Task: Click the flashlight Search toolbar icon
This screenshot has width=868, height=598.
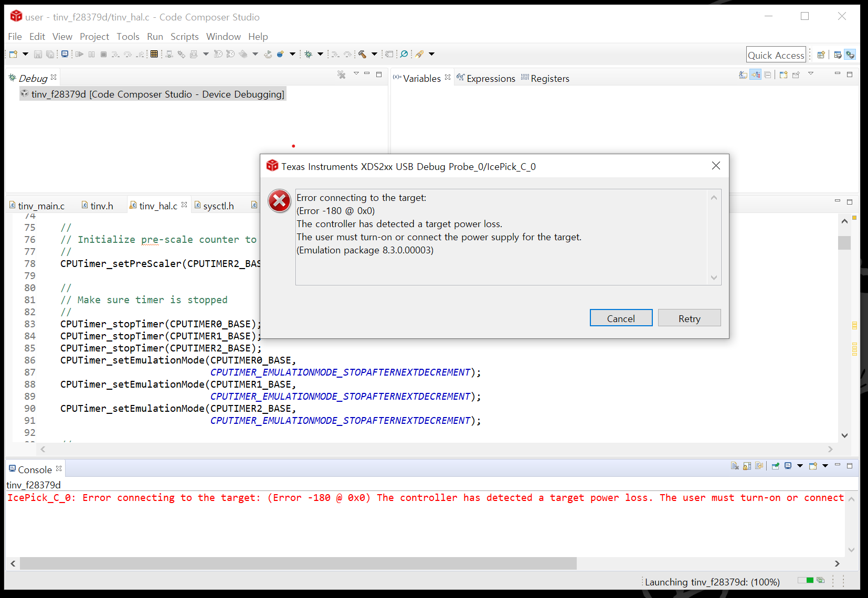Action: click(419, 54)
